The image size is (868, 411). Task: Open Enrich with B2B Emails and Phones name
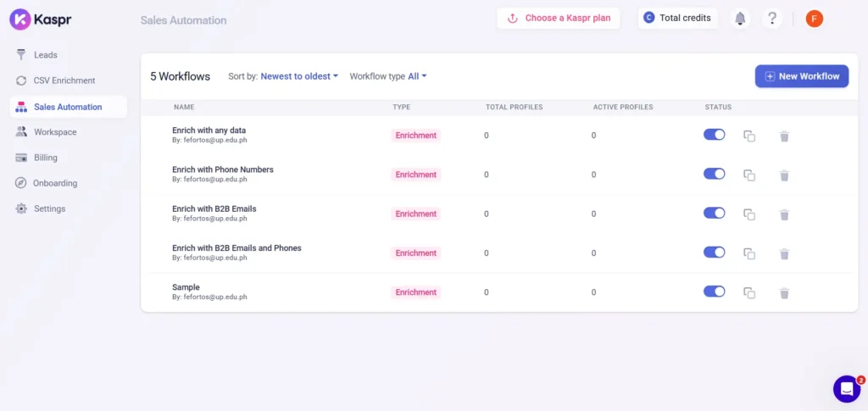[x=237, y=248]
